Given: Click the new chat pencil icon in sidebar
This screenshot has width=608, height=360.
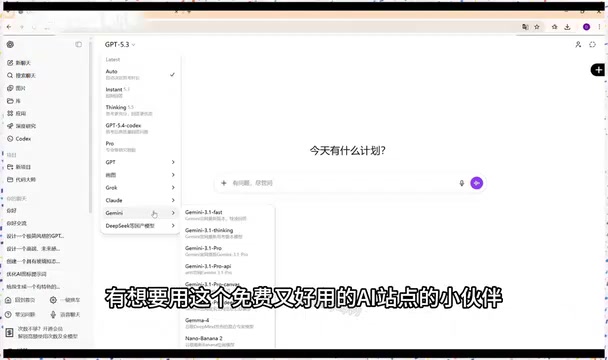Looking at the screenshot, I should [x=10, y=62].
